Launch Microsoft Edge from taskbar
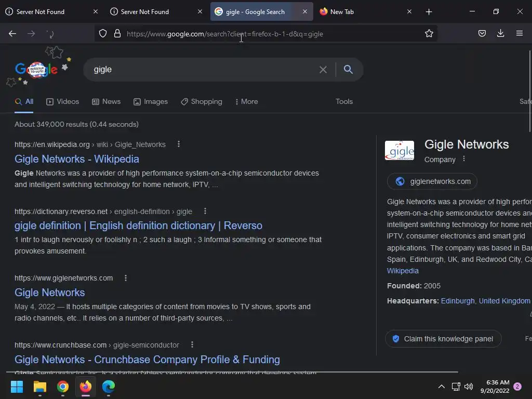532x399 pixels. (109, 387)
